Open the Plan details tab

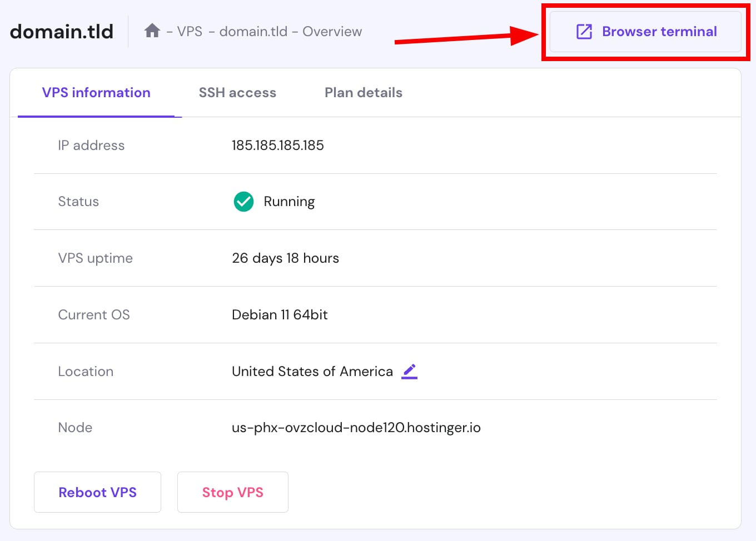(364, 93)
